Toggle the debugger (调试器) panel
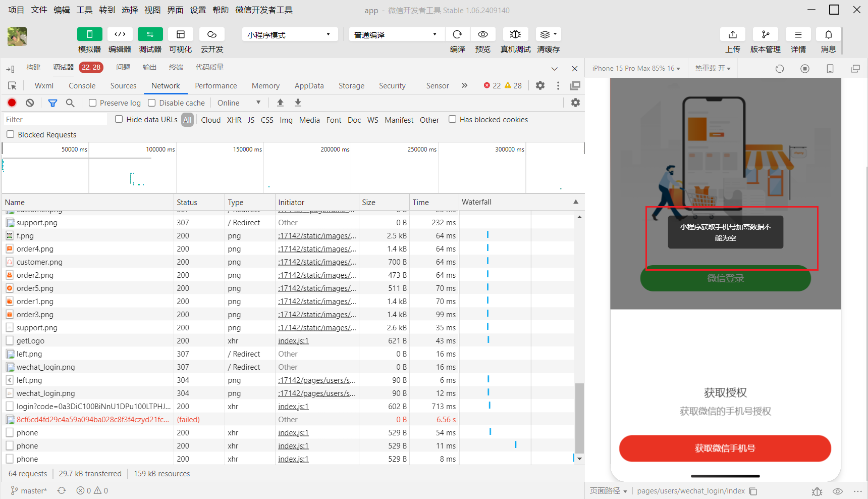This screenshot has height=499, width=868. tap(150, 34)
